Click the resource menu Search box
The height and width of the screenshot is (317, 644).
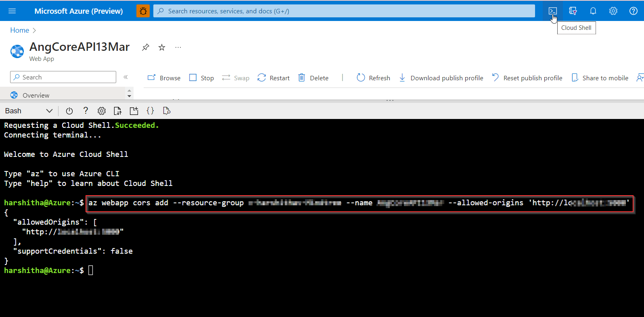[x=63, y=77]
